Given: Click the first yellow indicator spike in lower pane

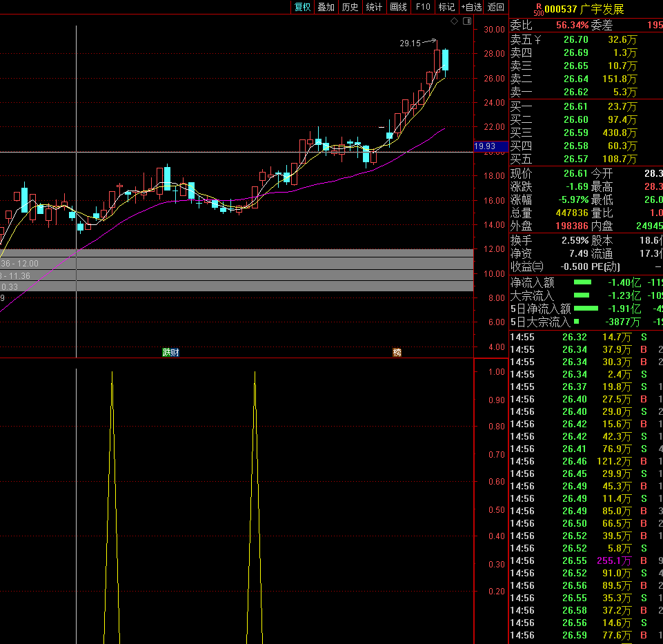Looking at the screenshot, I should click(112, 508).
